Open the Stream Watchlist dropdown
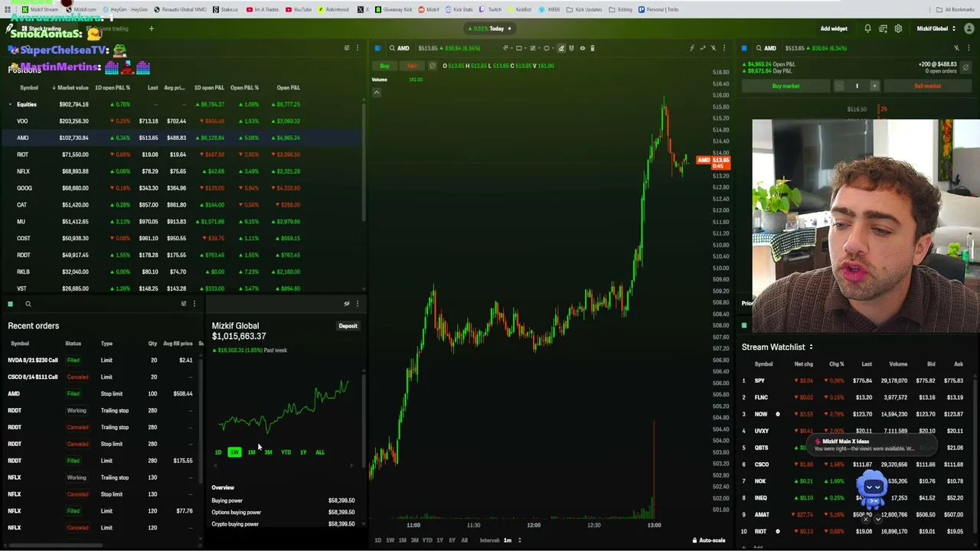The height and width of the screenshot is (551, 980). [777, 347]
